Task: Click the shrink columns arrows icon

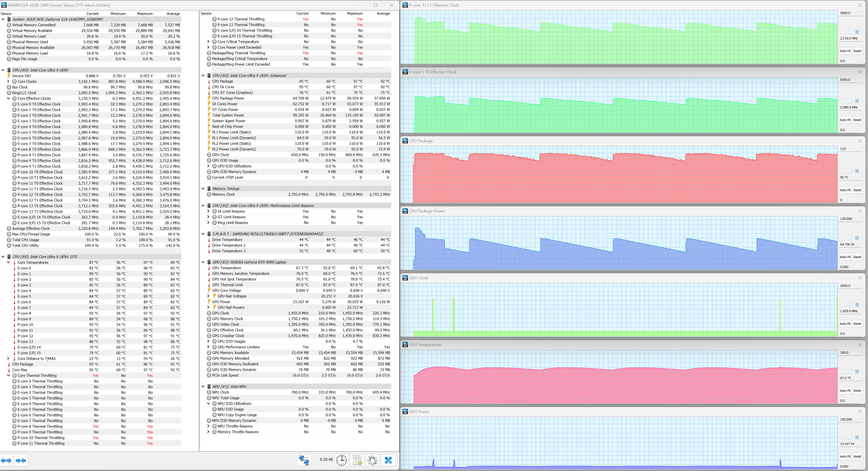Action: 21,460
